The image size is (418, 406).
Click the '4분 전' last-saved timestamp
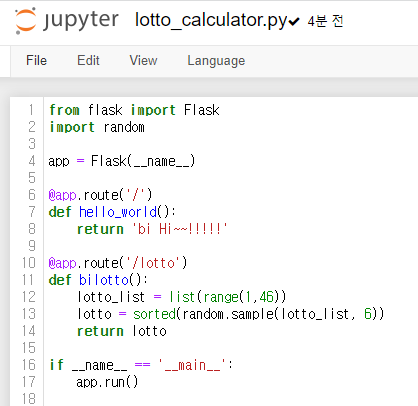pos(325,21)
